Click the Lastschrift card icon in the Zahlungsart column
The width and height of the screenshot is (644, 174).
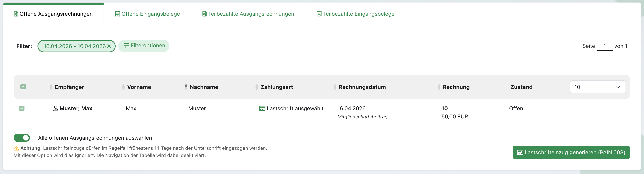click(x=262, y=109)
